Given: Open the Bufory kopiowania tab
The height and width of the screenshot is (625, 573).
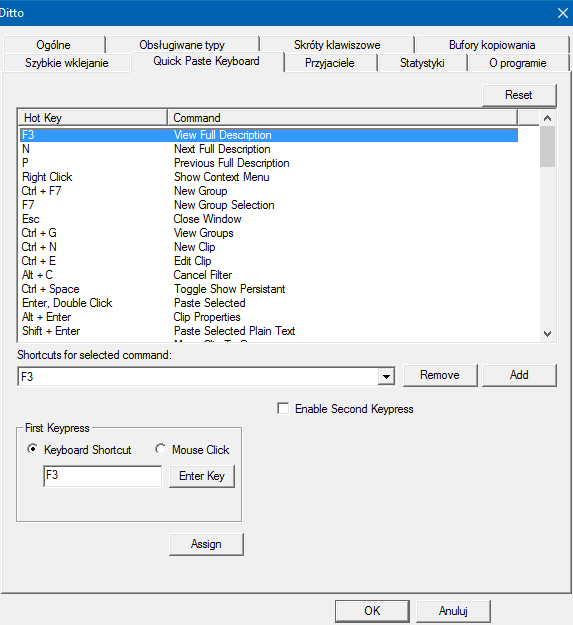Looking at the screenshot, I should coord(492,45).
